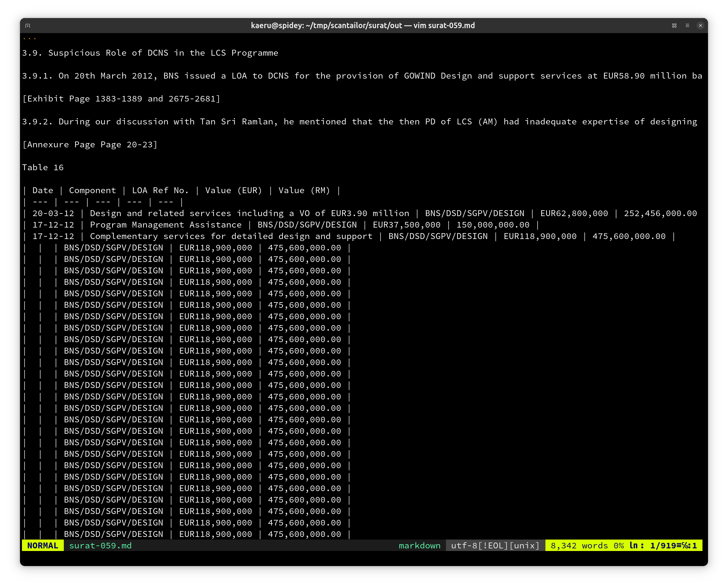This screenshot has height=588, width=728.
Task: Open the terminal hamburger menu
Action: [x=687, y=26]
